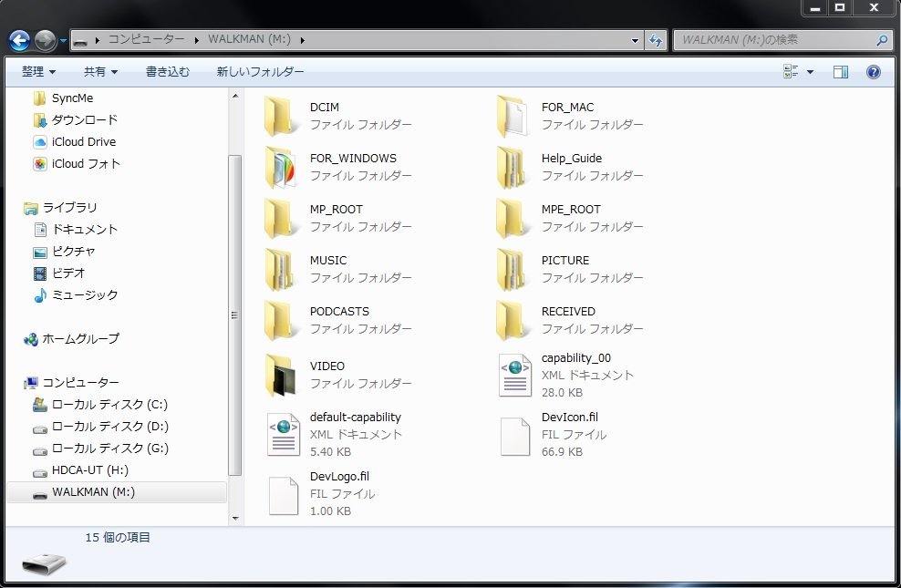Select the VIDEO folder icon

[282, 375]
